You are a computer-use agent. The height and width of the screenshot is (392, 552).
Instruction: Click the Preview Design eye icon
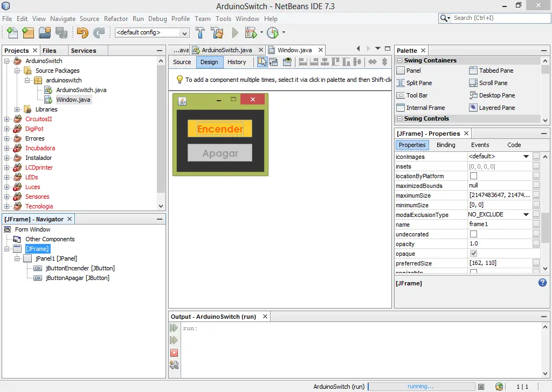pos(287,62)
